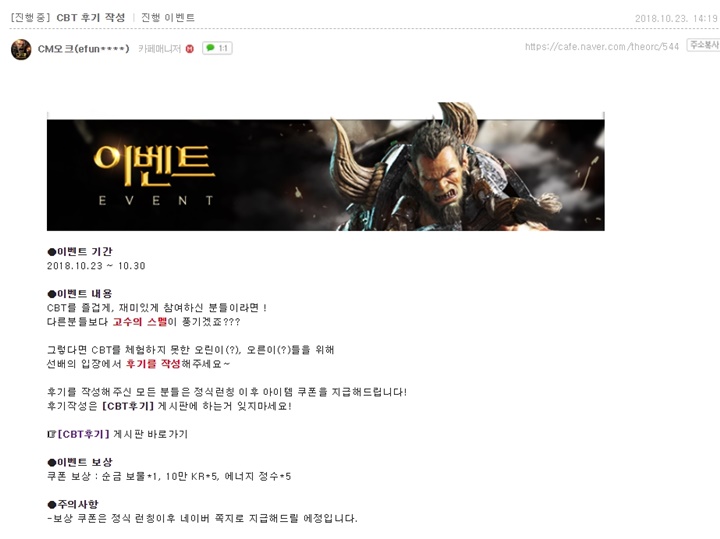Viewport: 720px width, 539px height.
Task: Click the red 고수의 스멜 text
Action: [140, 322]
